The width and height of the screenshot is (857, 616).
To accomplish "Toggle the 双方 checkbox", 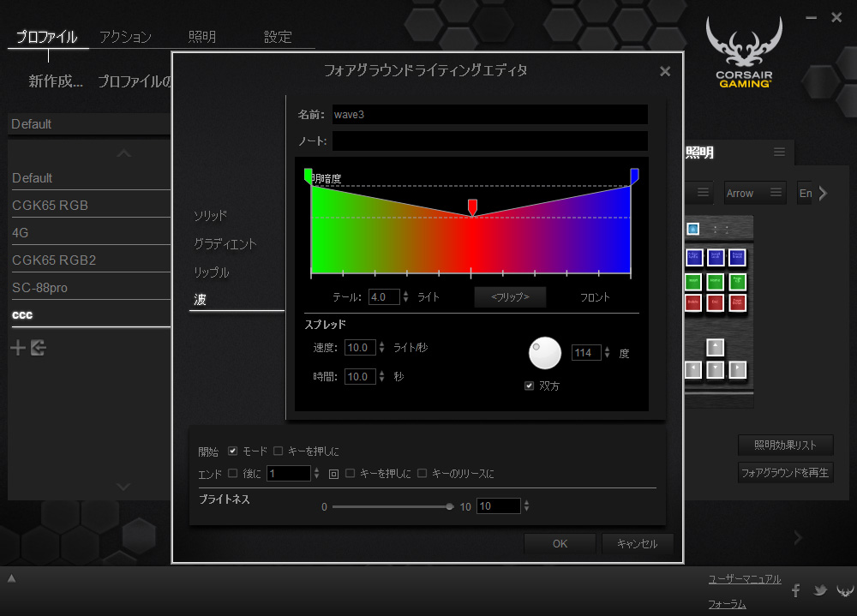I will click(x=530, y=386).
